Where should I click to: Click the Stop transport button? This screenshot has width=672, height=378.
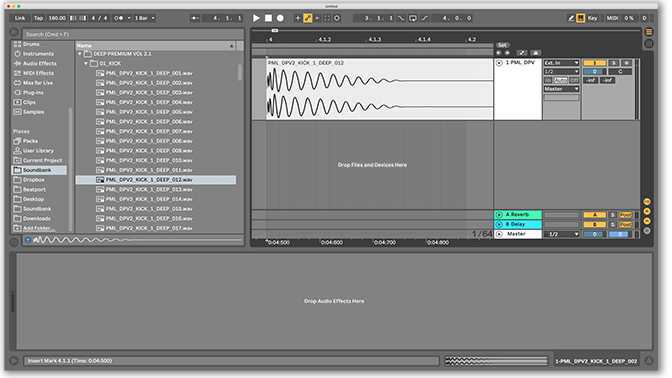268,18
